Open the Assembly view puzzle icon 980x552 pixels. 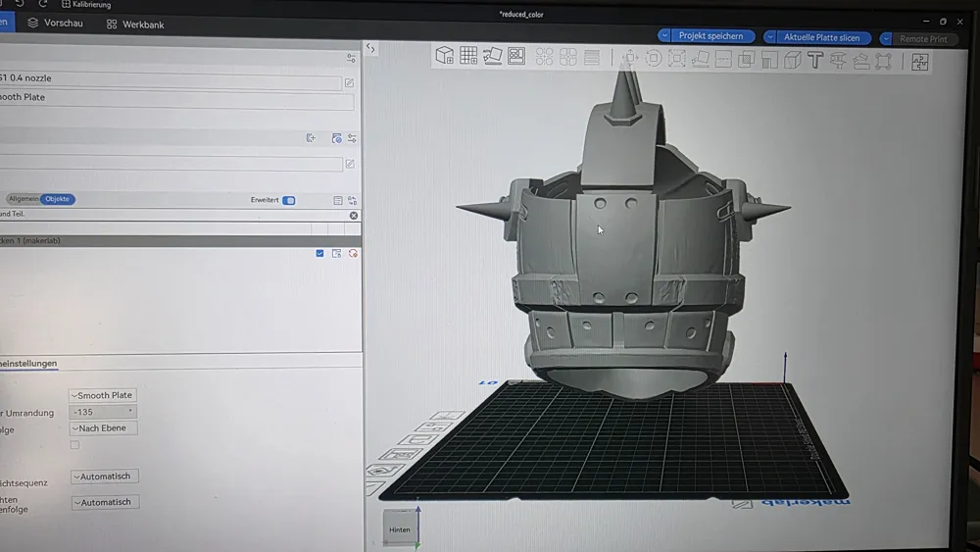pyautogui.click(x=920, y=62)
